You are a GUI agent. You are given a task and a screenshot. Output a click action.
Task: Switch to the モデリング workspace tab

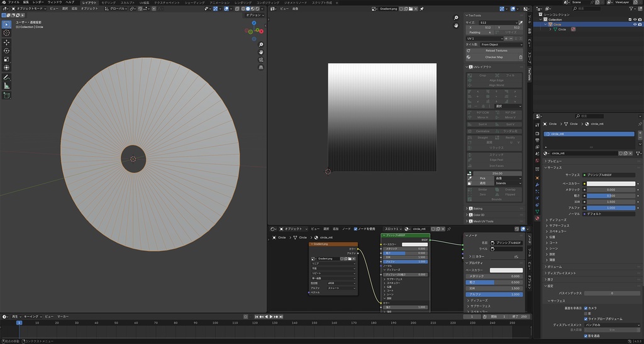108,3
